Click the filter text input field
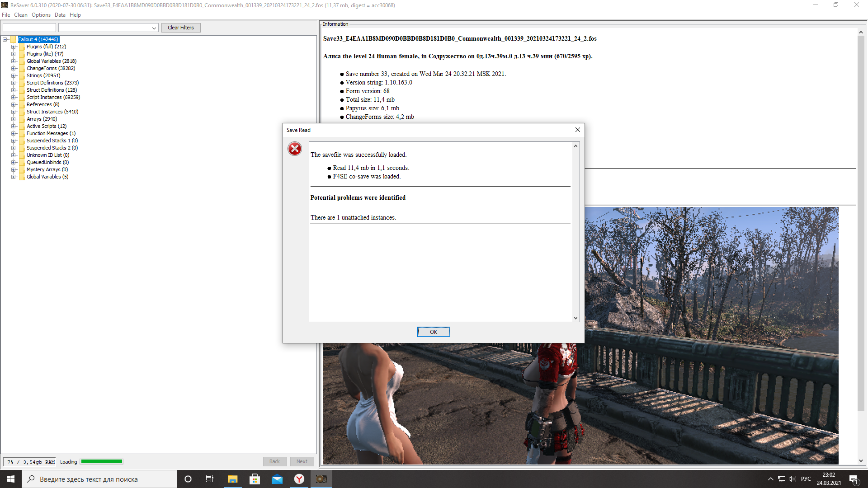 [x=29, y=28]
